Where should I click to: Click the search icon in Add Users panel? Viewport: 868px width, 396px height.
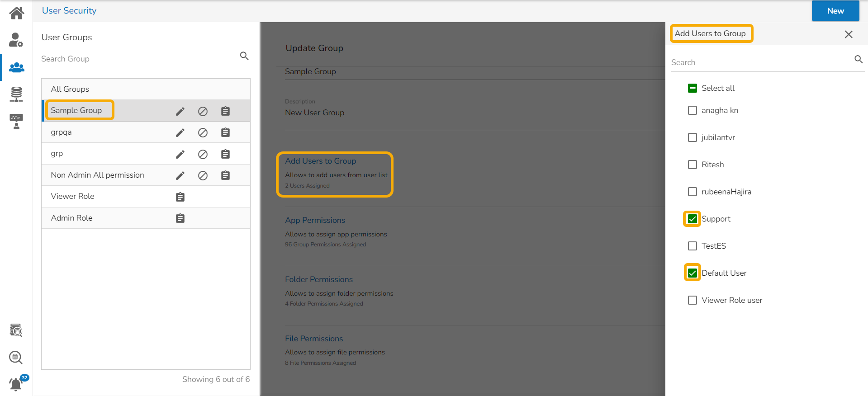pyautogui.click(x=858, y=59)
